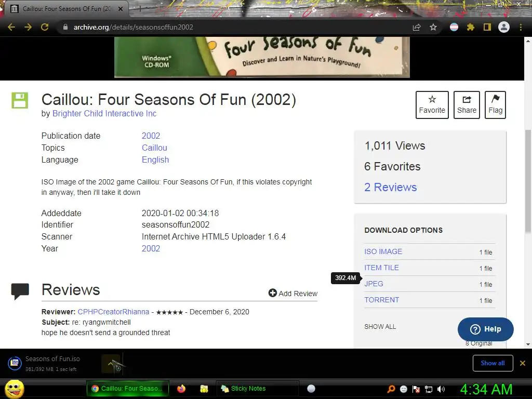532x399 pixels.
Task: Open the Brighter Child Interactive Inc link
Action: (x=104, y=113)
